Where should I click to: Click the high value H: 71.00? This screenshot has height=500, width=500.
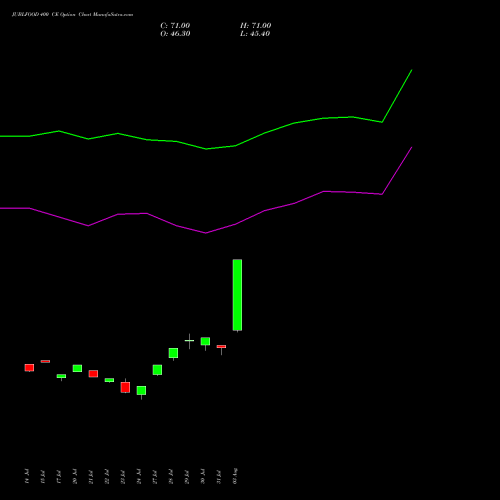(256, 26)
